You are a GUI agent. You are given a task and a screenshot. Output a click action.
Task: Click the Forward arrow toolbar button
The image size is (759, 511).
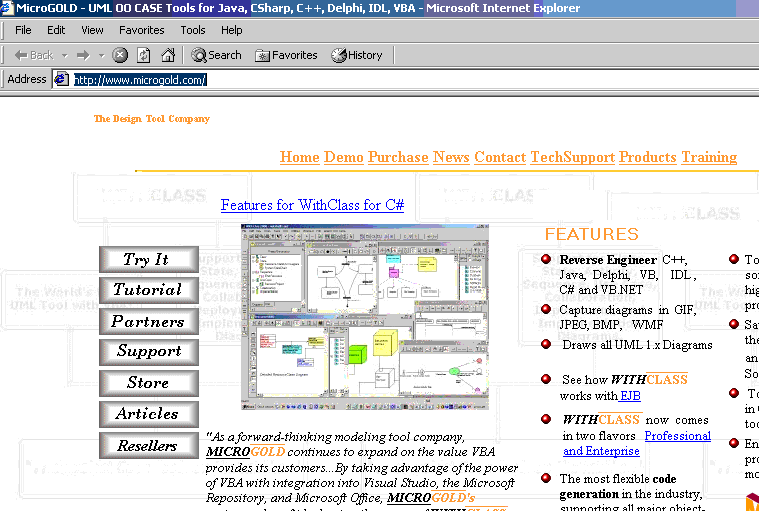click(82, 55)
